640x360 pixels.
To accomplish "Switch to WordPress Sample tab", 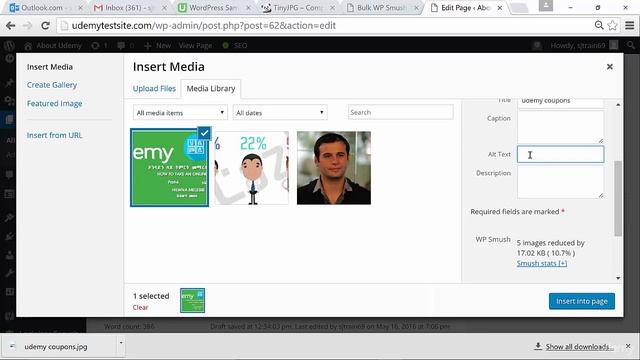I will [212, 8].
